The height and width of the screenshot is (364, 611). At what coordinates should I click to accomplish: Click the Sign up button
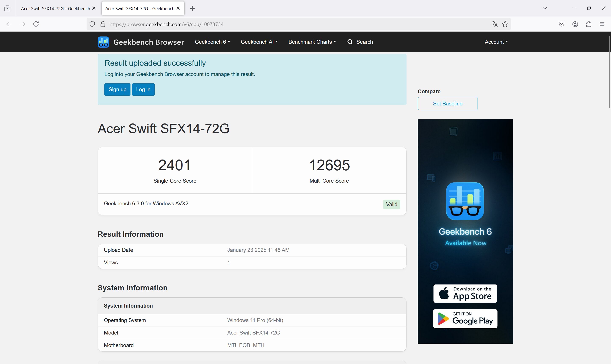[x=117, y=90]
